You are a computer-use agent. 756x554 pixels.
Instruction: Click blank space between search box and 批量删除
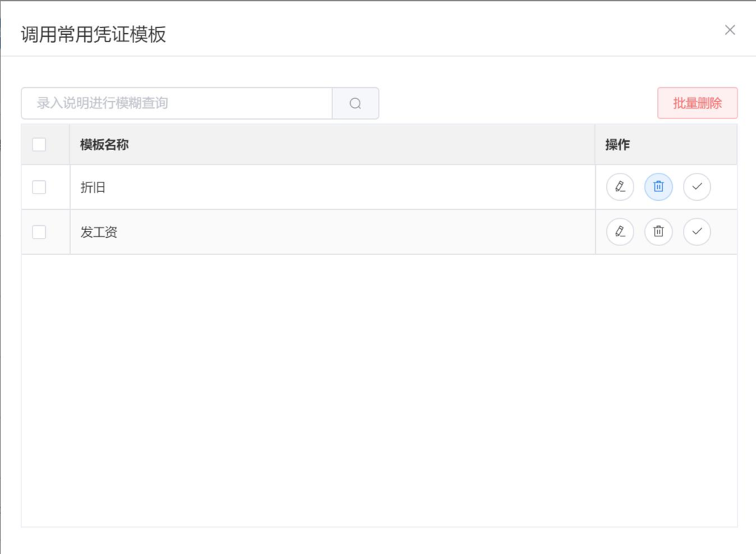point(518,103)
